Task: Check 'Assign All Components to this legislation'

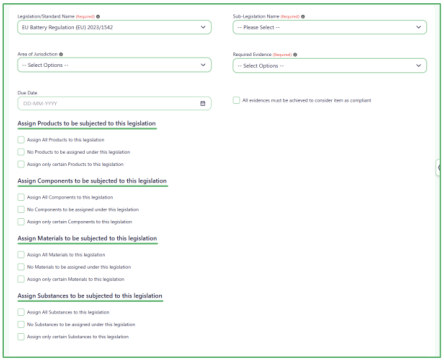Action: tap(21, 197)
